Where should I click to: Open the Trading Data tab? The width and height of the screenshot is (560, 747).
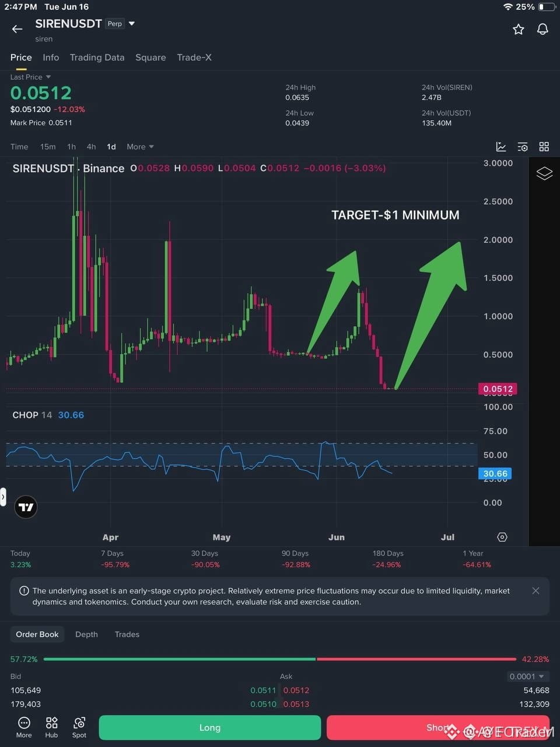coord(97,57)
